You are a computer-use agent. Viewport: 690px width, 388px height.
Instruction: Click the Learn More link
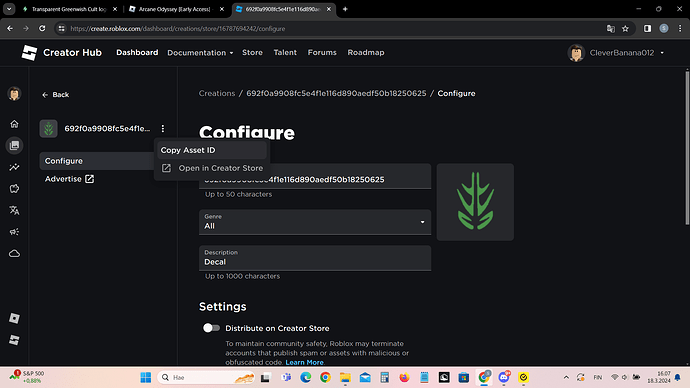[305, 362]
